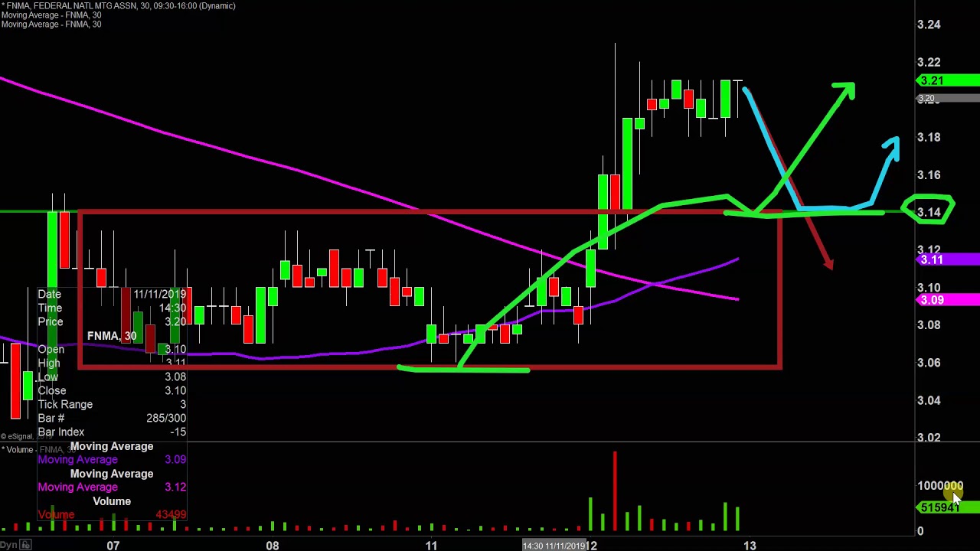980x551 pixels.
Task: Click the 3.24 price axis label
Action: tap(929, 24)
